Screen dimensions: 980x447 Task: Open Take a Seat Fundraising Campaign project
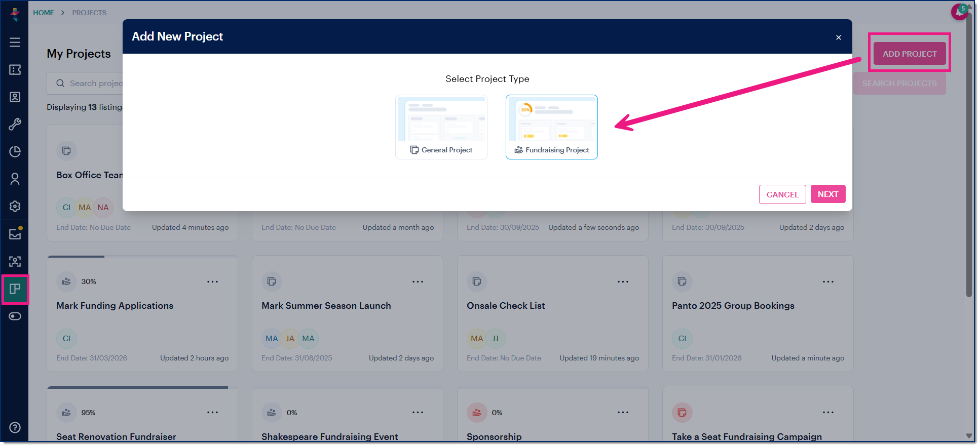747,436
